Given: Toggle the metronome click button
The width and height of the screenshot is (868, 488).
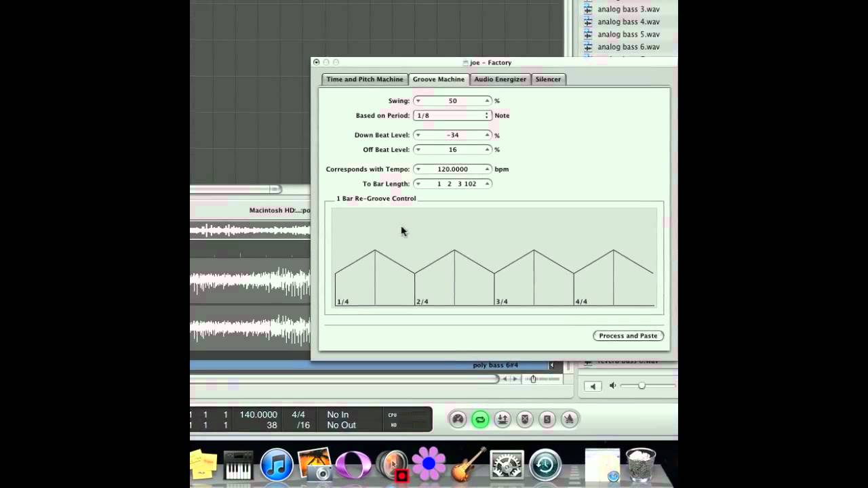Looking at the screenshot, I should (x=570, y=420).
